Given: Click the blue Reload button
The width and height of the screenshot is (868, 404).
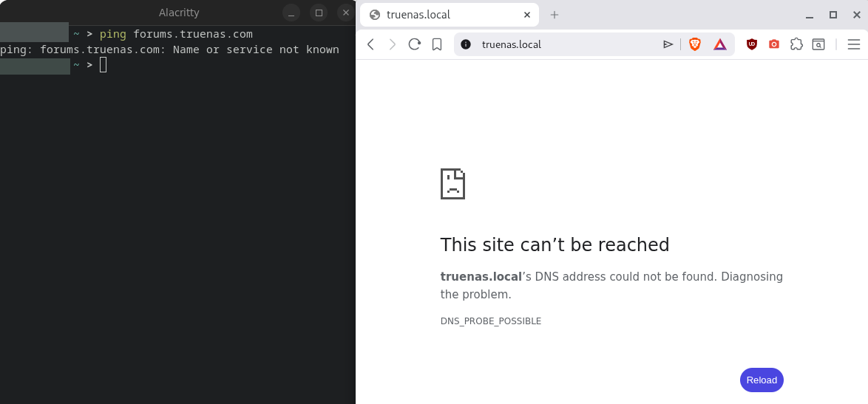Looking at the screenshot, I should pyautogui.click(x=762, y=380).
